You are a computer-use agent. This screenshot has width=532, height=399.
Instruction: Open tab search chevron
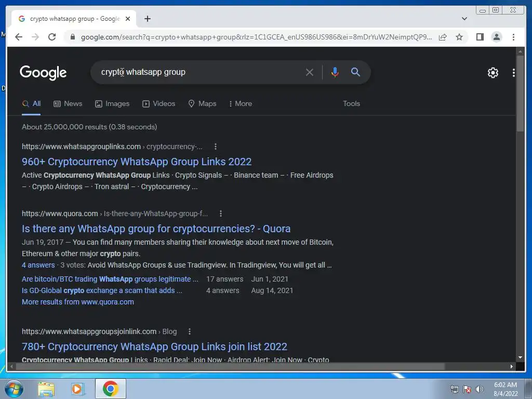click(464, 19)
